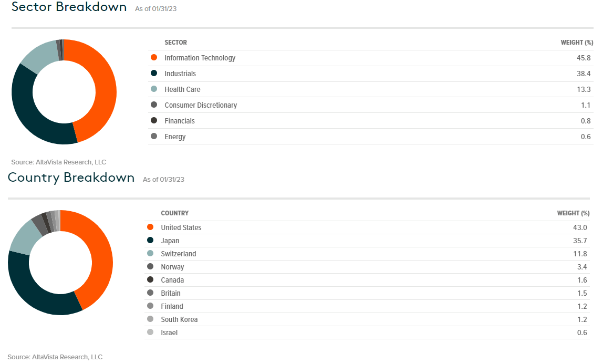Click the orange United States legend dot
The height and width of the screenshot is (364, 613).
(150, 227)
